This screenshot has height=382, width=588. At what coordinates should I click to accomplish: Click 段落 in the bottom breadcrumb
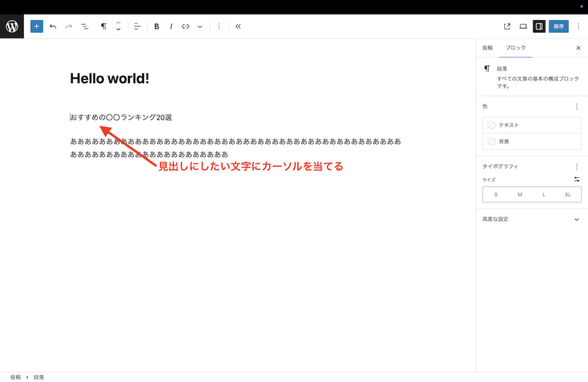(x=38, y=376)
